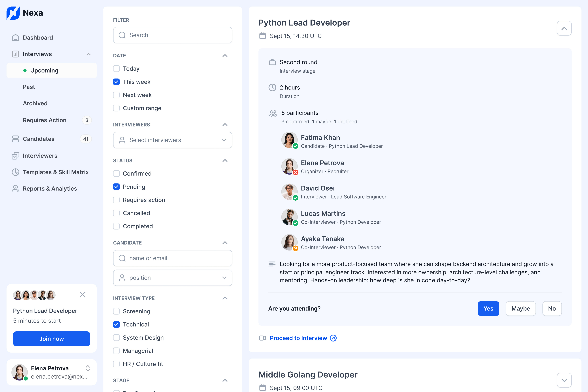Open the Candidates section
Viewport: 588px width, 392px height.
(51, 139)
